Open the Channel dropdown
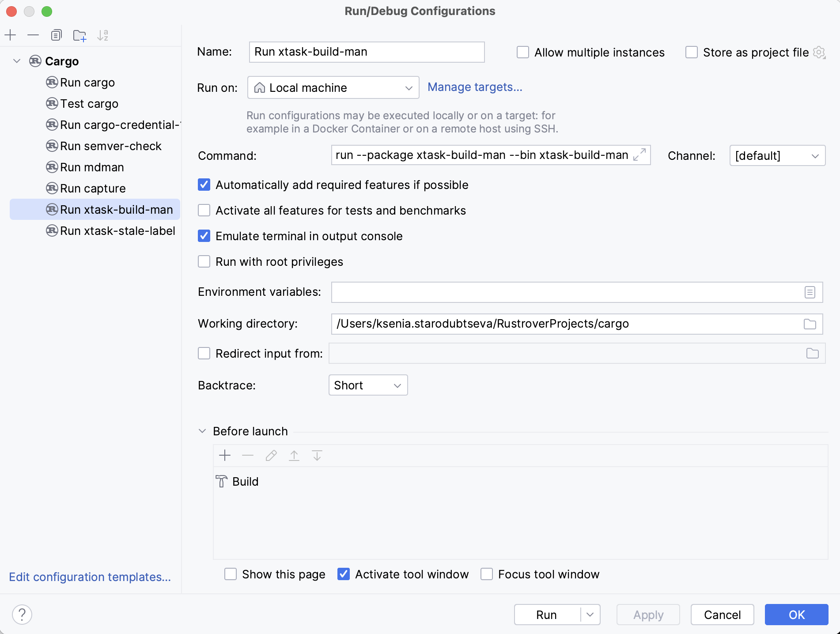840x634 pixels. pyautogui.click(x=777, y=155)
